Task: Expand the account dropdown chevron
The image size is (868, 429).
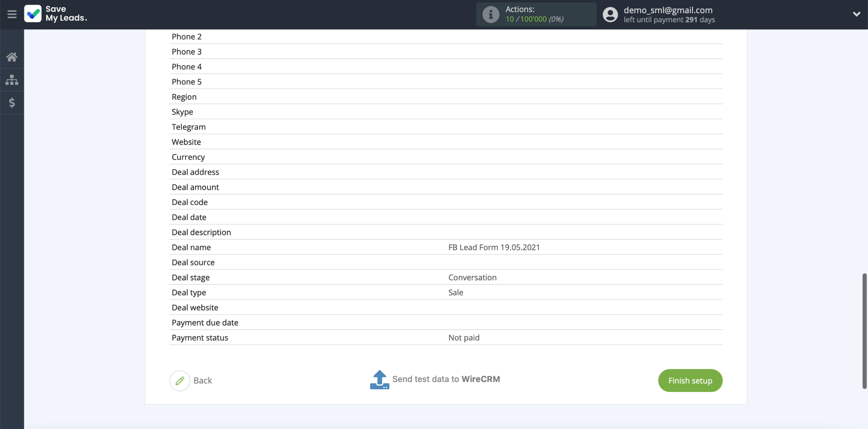Action: click(856, 14)
